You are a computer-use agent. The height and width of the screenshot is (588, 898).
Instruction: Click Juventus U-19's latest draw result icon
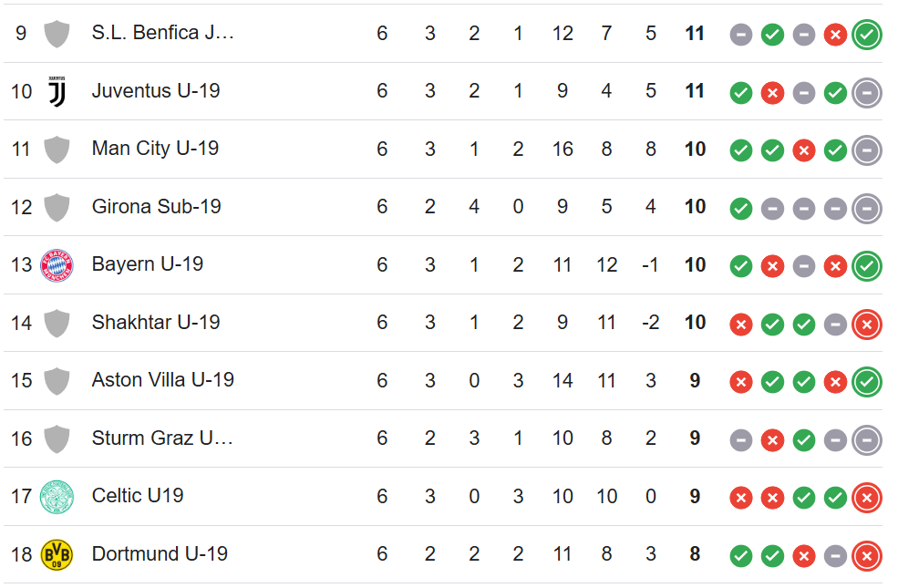click(x=866, y=93)
